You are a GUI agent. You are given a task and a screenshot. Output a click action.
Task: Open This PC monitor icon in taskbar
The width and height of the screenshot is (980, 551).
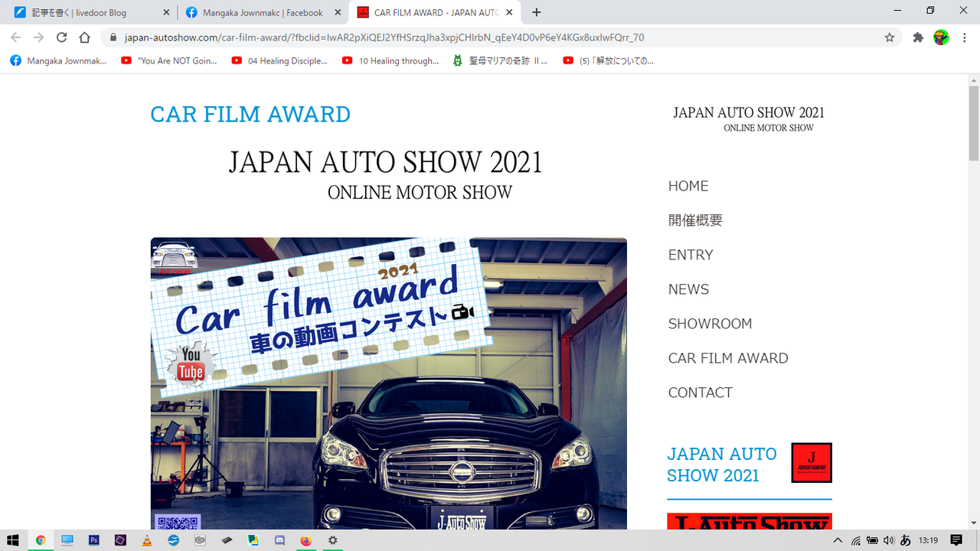[67, 540]
